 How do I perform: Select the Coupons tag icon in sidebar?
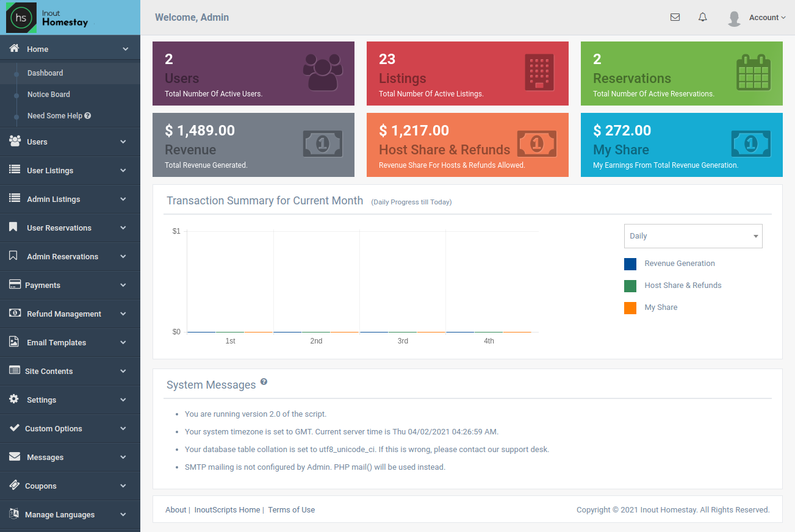tap(14, 486)
